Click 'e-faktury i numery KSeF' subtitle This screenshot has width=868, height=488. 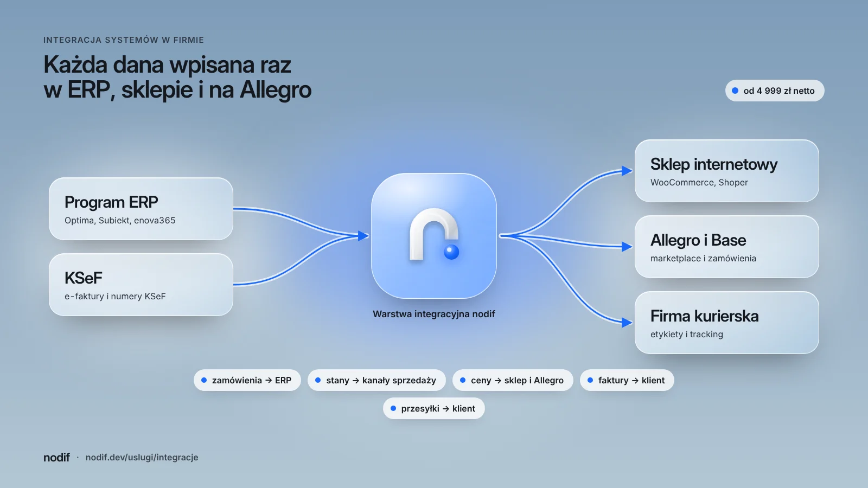tap(115, 296)
